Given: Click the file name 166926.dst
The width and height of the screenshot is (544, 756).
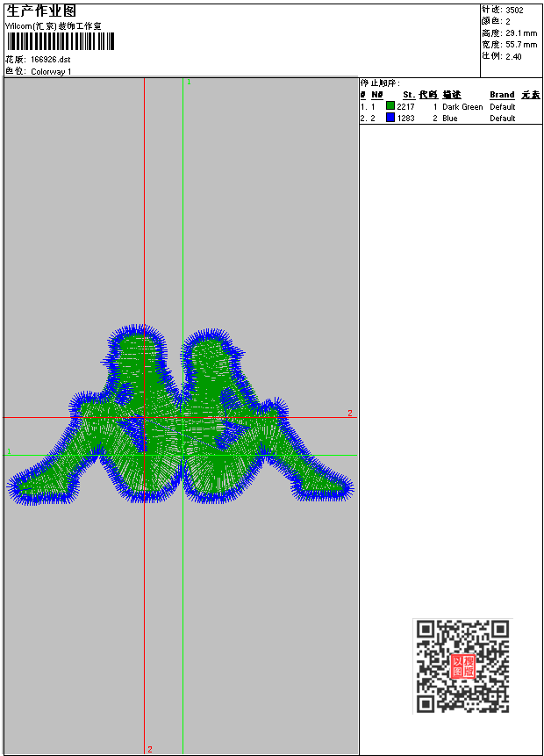Looking at the screenshot, I should click(x=51, y=60).
